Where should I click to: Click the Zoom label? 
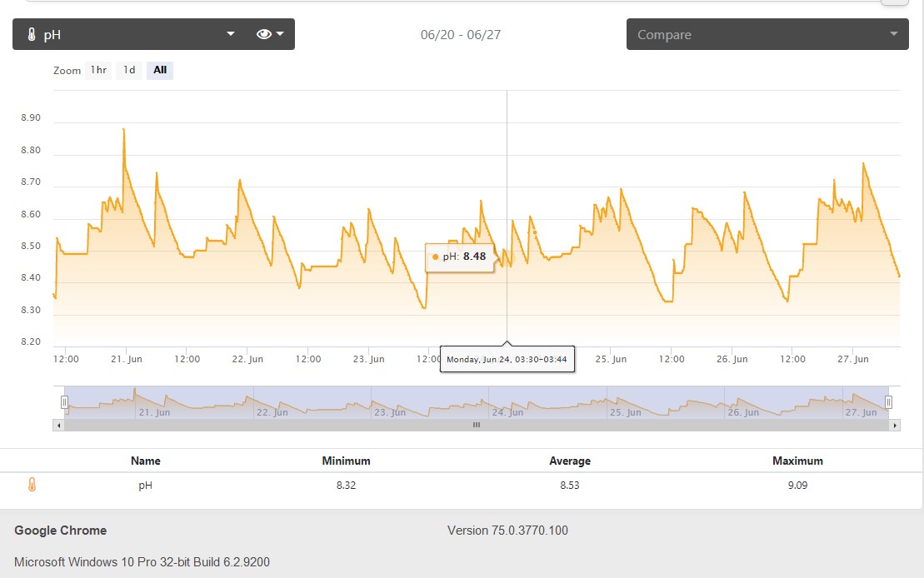click(x=67, y=71)
